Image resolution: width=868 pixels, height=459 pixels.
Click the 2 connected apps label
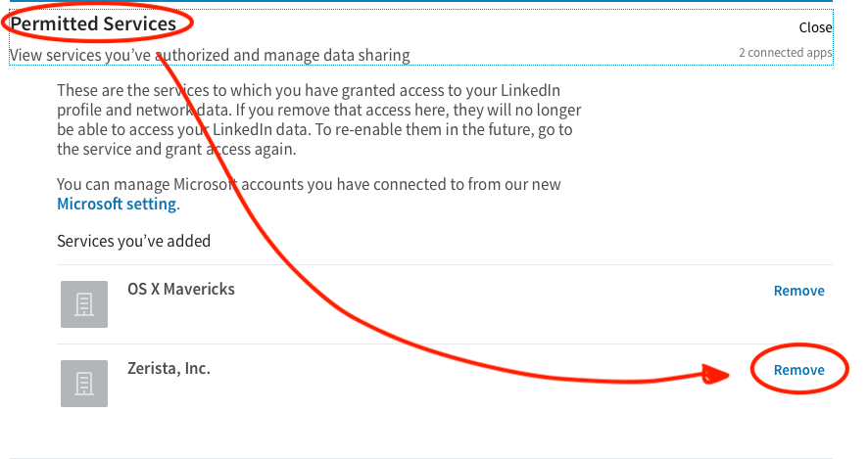coord(786,53)
